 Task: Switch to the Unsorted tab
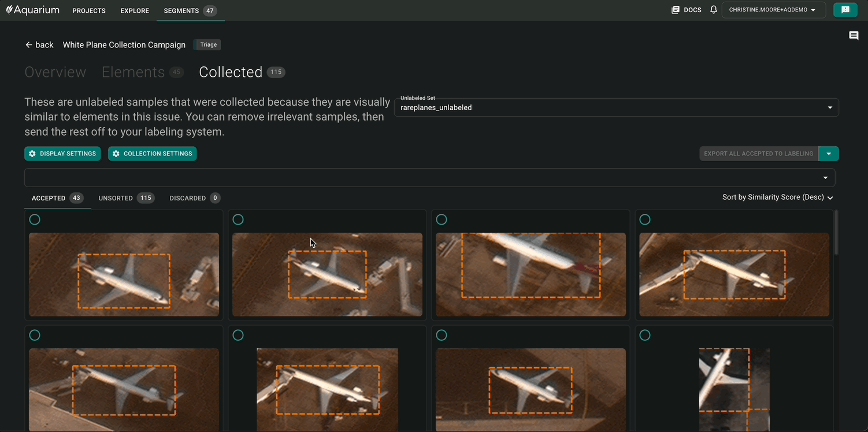click(125, 198)
